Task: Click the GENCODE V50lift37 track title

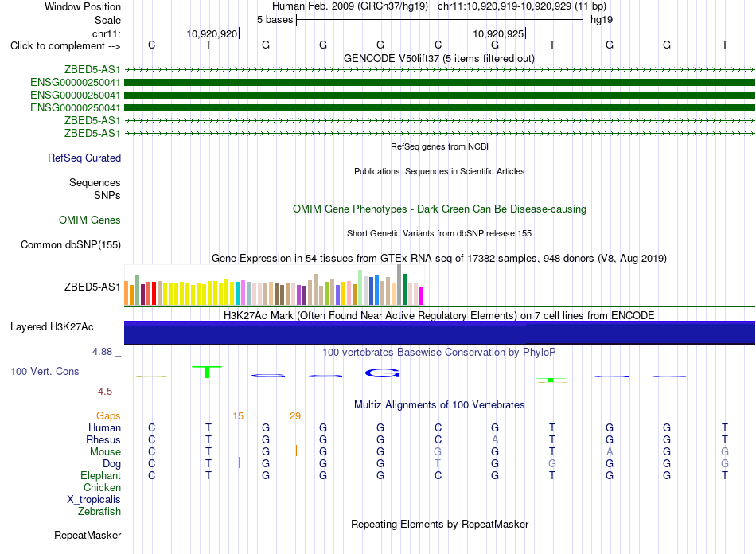Action: pos(439,58)
